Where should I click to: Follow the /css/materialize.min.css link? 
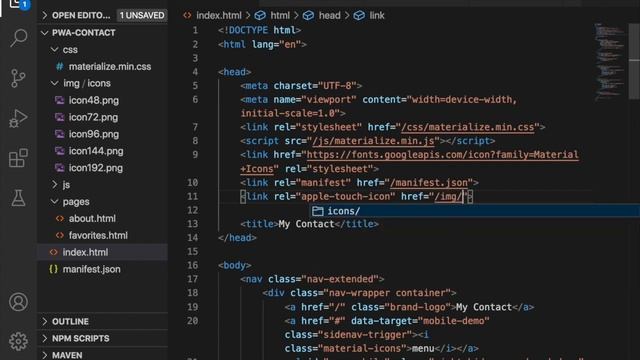point(468,127)
